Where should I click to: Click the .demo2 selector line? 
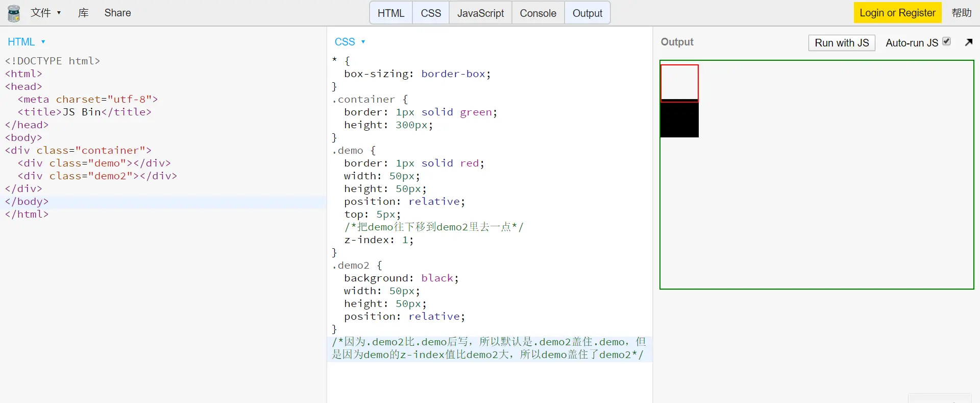(x=357, y=265)
